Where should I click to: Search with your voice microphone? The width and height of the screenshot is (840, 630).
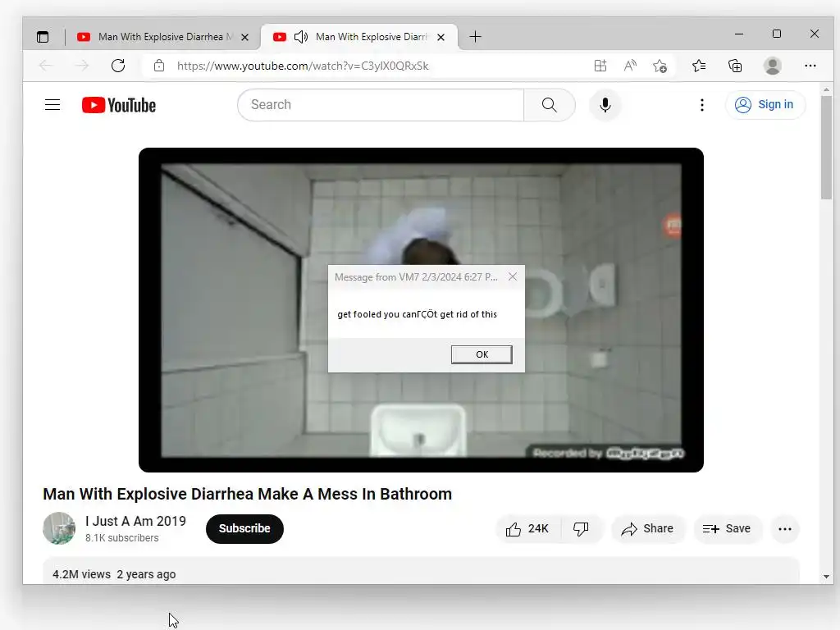point(605,104)
